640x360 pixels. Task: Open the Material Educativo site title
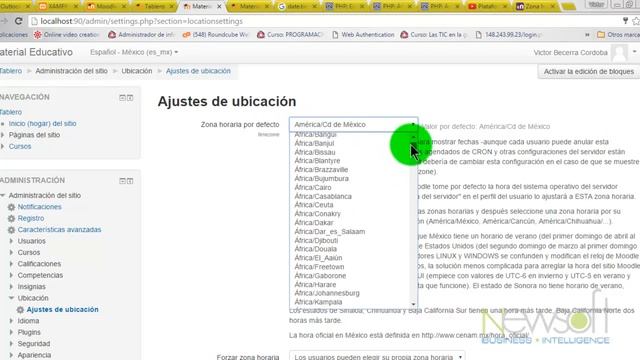36,52
